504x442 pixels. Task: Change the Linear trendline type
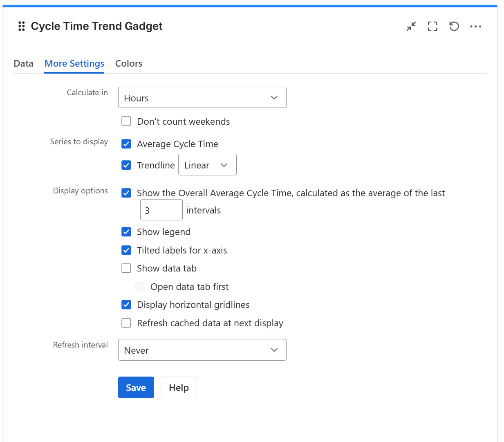click(207, 165)
